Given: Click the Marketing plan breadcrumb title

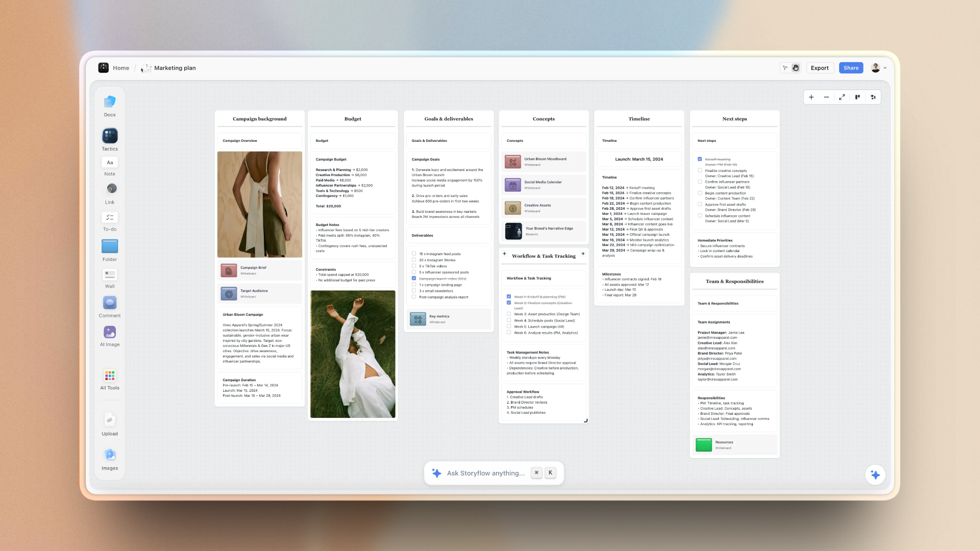Looking at the screenshot, I should coord(175,67).
